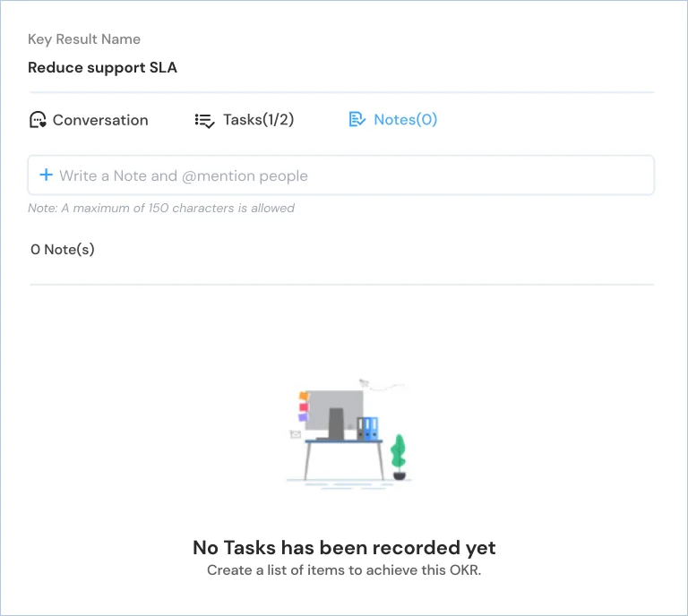Select the Notes(0) tab
The height and width of the screenshot is (616, 688).
(x=393, y=120)
